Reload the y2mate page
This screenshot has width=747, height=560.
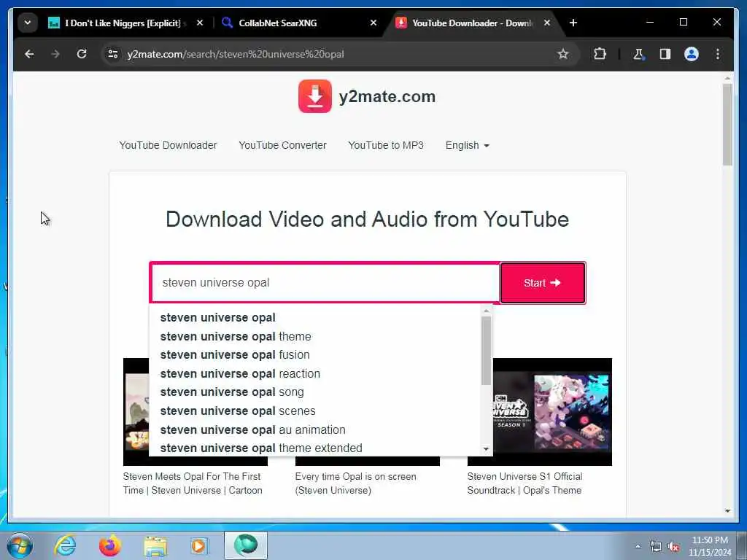coord(82,54)
